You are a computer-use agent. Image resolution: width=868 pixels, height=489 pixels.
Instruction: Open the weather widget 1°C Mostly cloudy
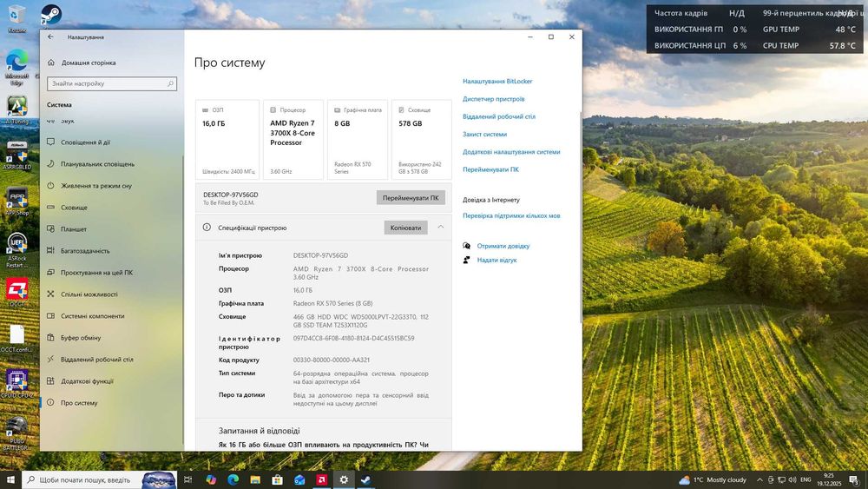coord(713,479)
